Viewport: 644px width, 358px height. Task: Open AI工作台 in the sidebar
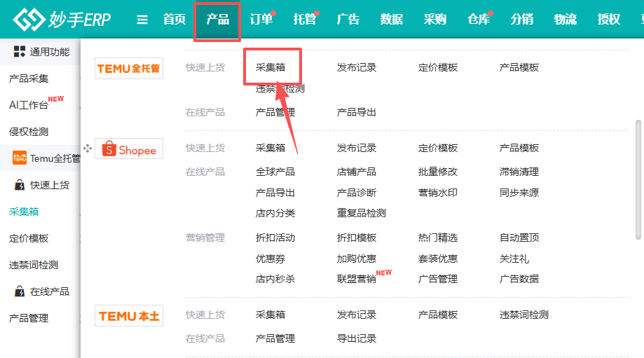pyautogui.click(x=29, y=105)
